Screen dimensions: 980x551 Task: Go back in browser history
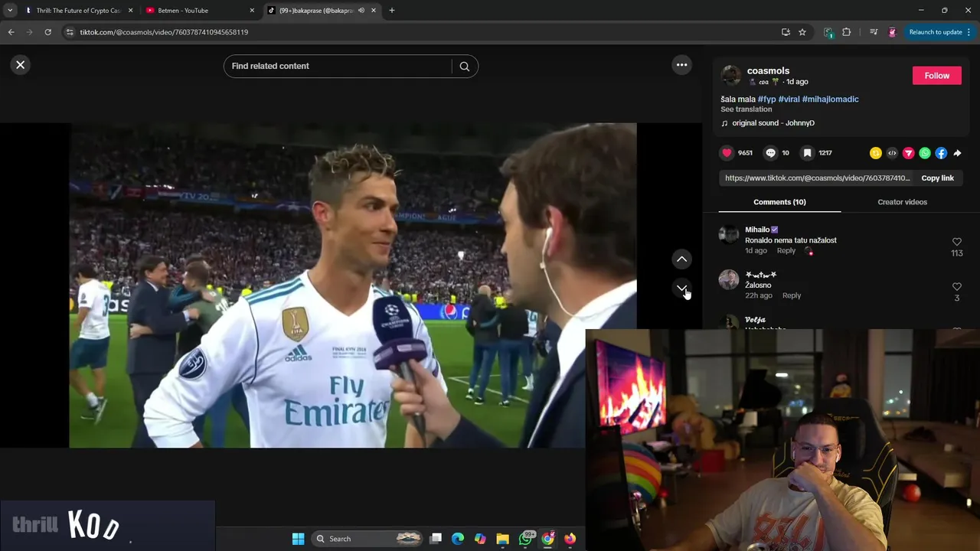coord(11,32)
